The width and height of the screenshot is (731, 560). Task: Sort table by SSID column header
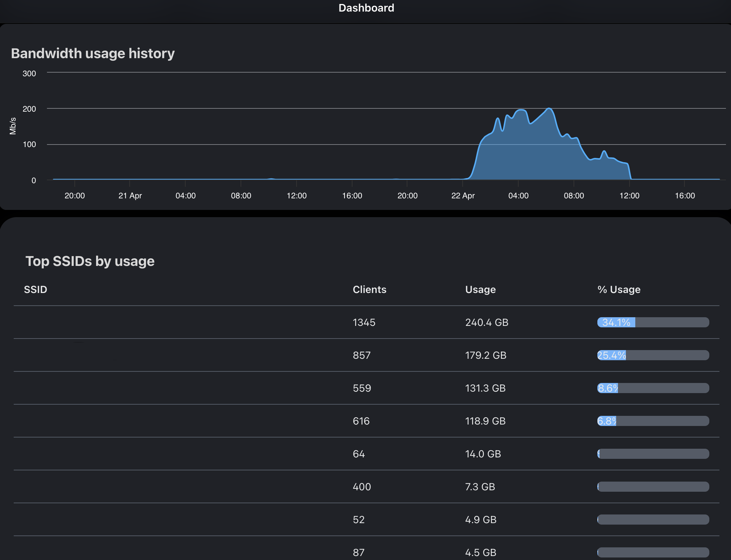pyautogui.click(x=35, y=289)
